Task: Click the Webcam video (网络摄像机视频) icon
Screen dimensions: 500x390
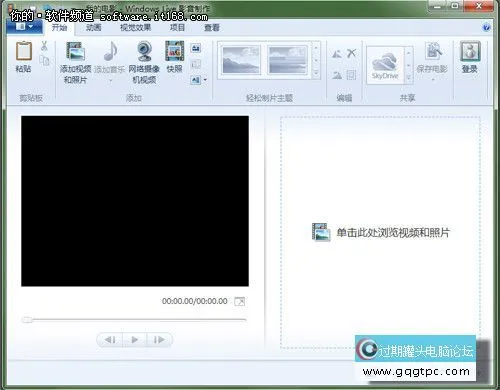Action: tap(144, 51)
